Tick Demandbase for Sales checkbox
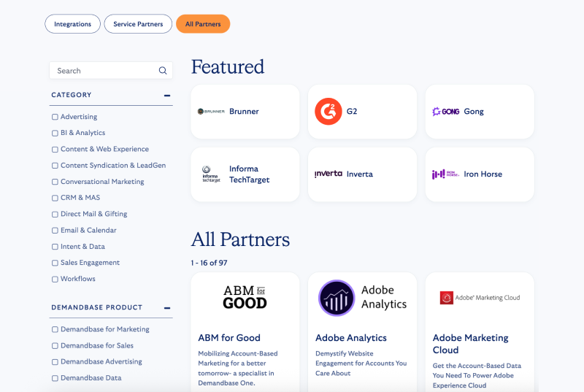 (55, 346)
